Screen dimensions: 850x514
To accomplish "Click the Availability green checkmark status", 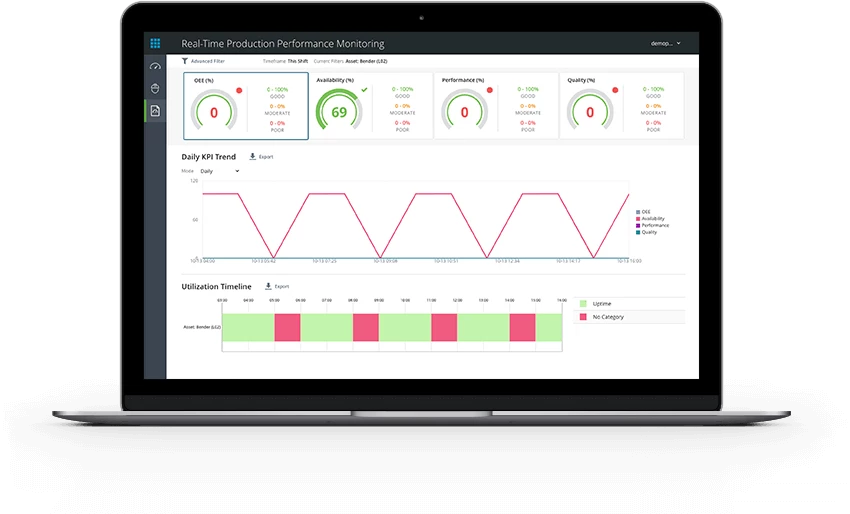I will [x=364, y=89].
